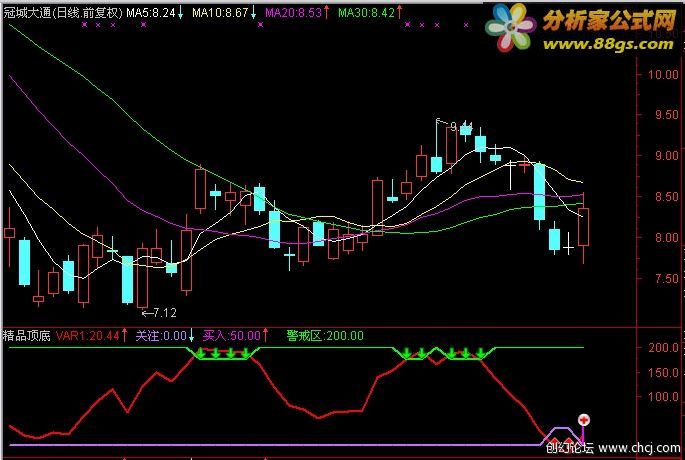Click the 10.00 price axis label
Image resolution: width=685 pixels, height=460 pixels.
664,74
